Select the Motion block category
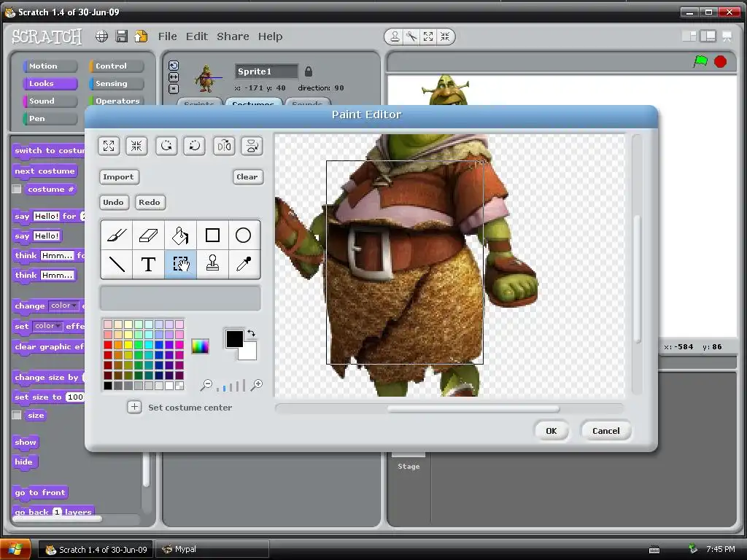Viewport: 747px width, 560px height. [50, 66]
